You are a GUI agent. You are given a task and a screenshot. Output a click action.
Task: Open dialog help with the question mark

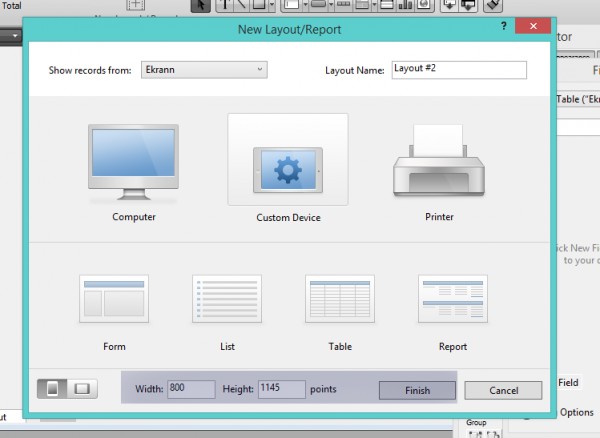[504, 26]
